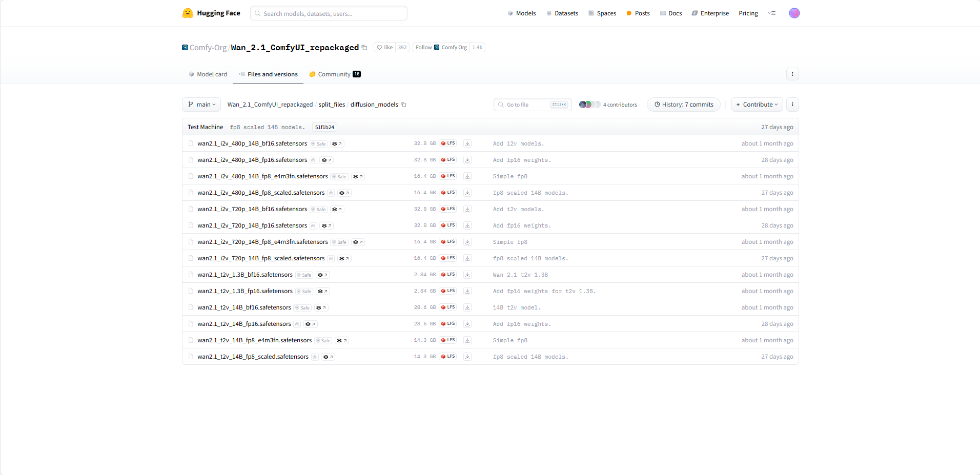This screenshot has height=475, width=980.
Task: Download wan2.1_t2v_14B_fp16.safetensors
Action: [467, 324]
